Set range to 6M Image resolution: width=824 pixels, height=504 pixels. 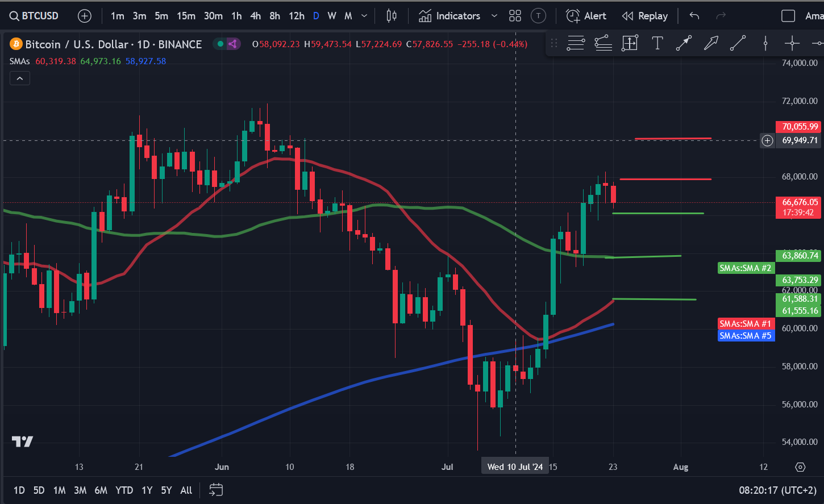pos(101,490)
